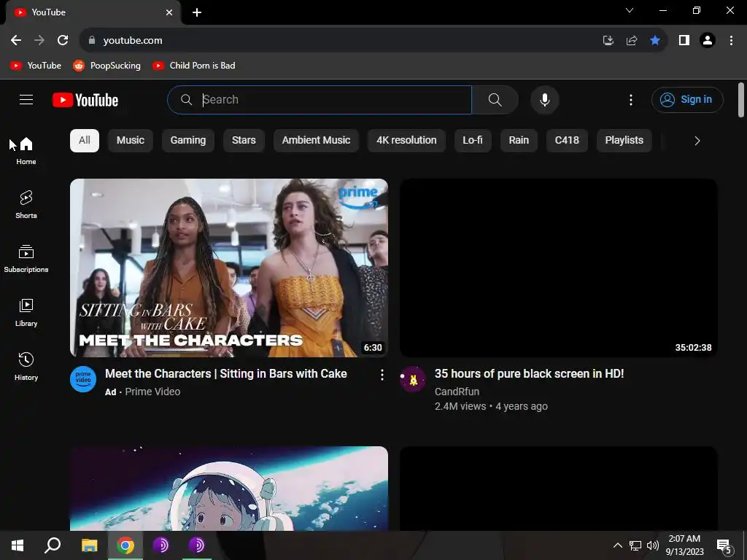Toggle the browser side panel
The image size is (747, 560).
[684, 41]
